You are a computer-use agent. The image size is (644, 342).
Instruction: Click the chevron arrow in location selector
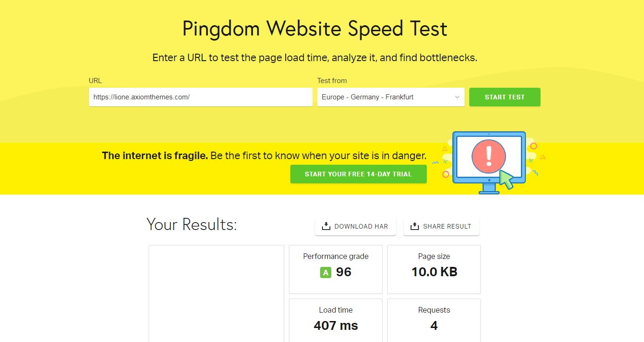(x=457, y=97)
